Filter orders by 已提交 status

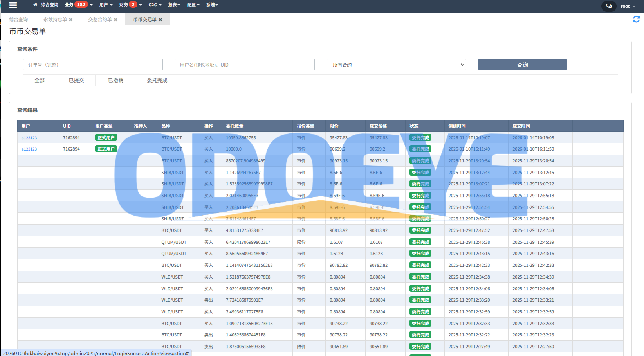76,80
